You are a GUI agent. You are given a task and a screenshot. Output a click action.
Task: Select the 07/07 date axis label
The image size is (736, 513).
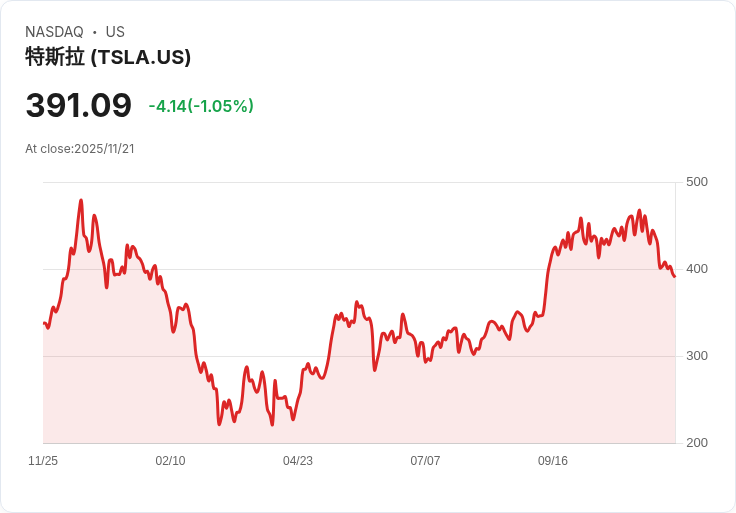[425, 461]
